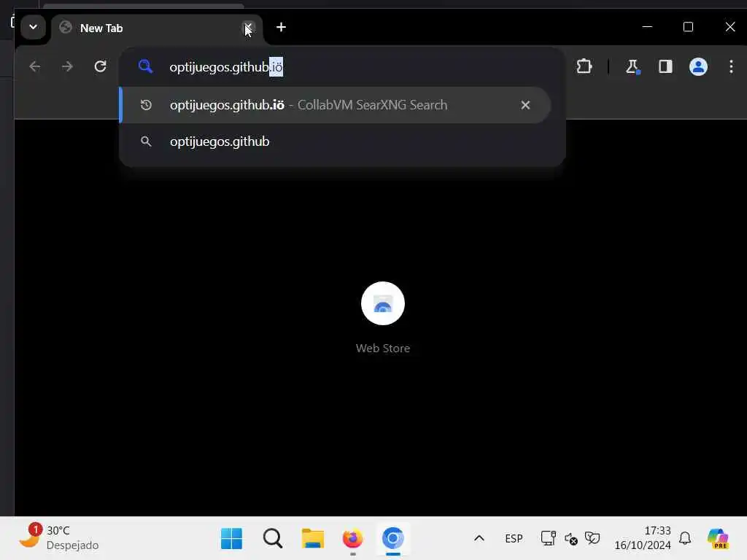Viewport: 747px width, 560px height.
Task: Go forward with the forward arrow
Action: 67,66
